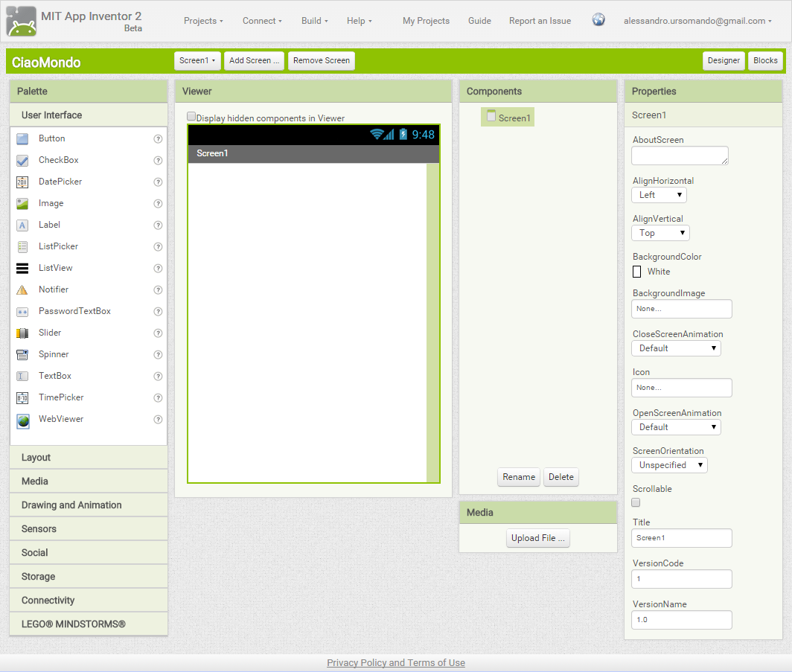Click the ListPicker palette icon
Image resolution: width=792 pixels, height=672 pixels.
[22, 247]
